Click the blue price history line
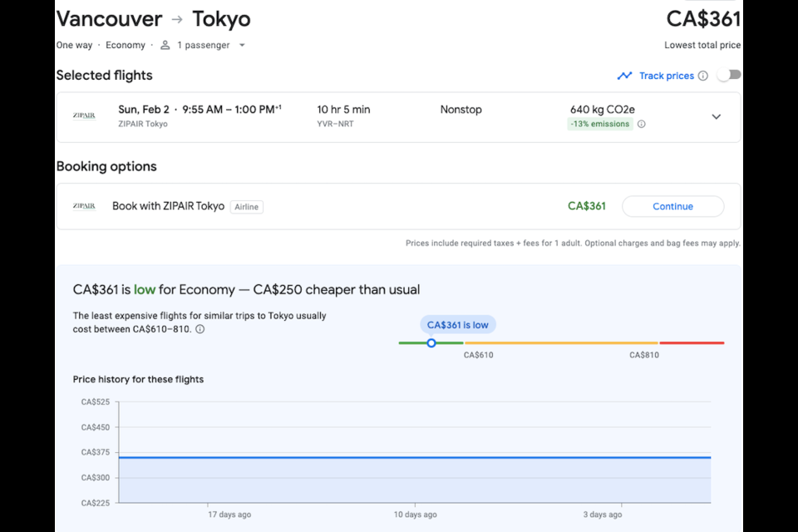Screen dimensions: 798x532 pos(415,458)
